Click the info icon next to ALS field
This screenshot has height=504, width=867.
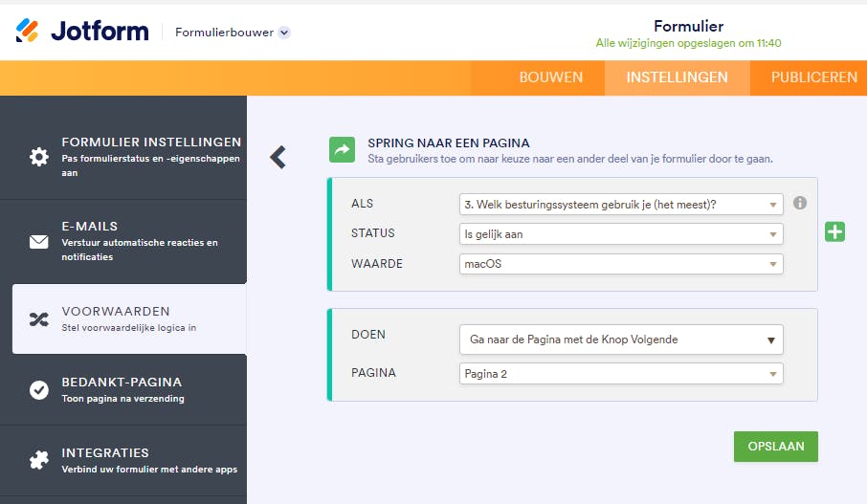point(800,203)
